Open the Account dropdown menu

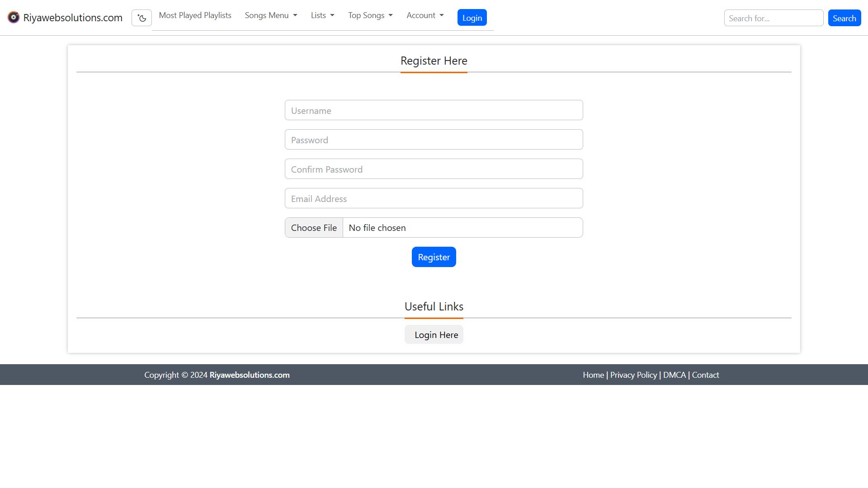pos(425,15)
